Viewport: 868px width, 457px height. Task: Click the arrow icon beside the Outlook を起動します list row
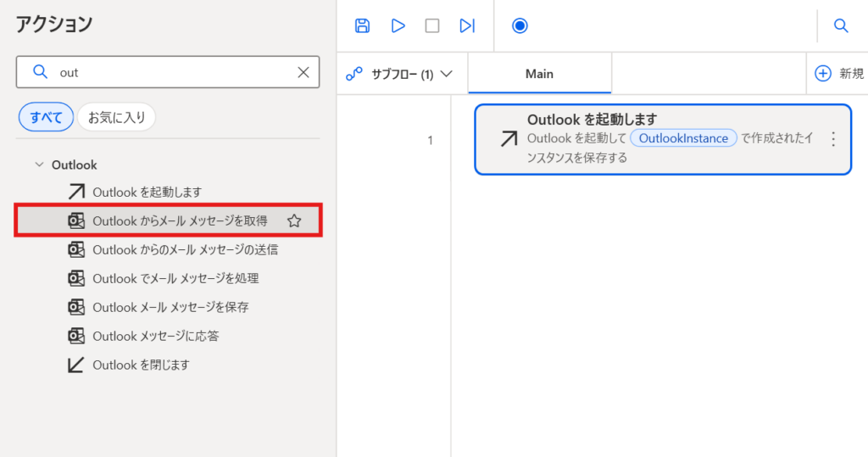click(x=75, y=192)
